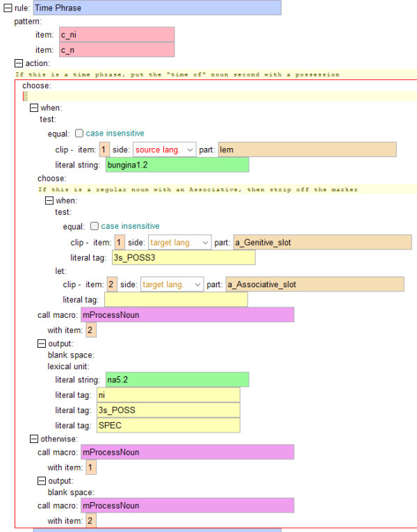The width and height of the screenshot is (417, 532).
Task: Select the pattern item c_ni
Action: [117, 35]
